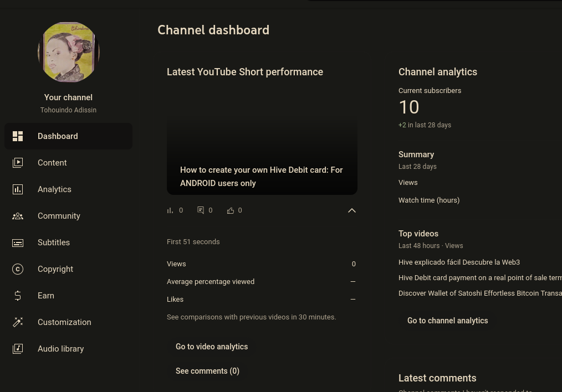Click the Analytics bar chart icon
Viewport: 562px width, 392px height.
(x=18, y=189)
